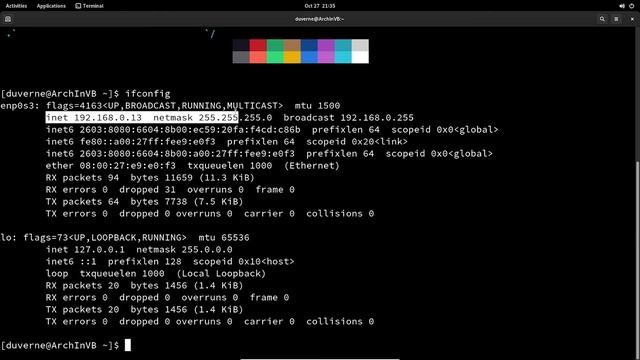Click the terminal vertical scrollbar
This screenshot has height=360, width=640.
[x=638, y=259]
